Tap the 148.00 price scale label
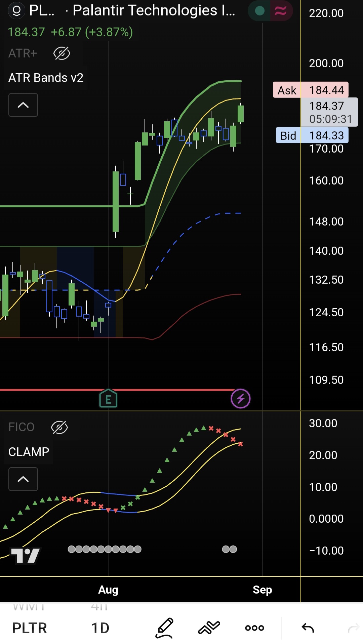 tap(326, 222)
